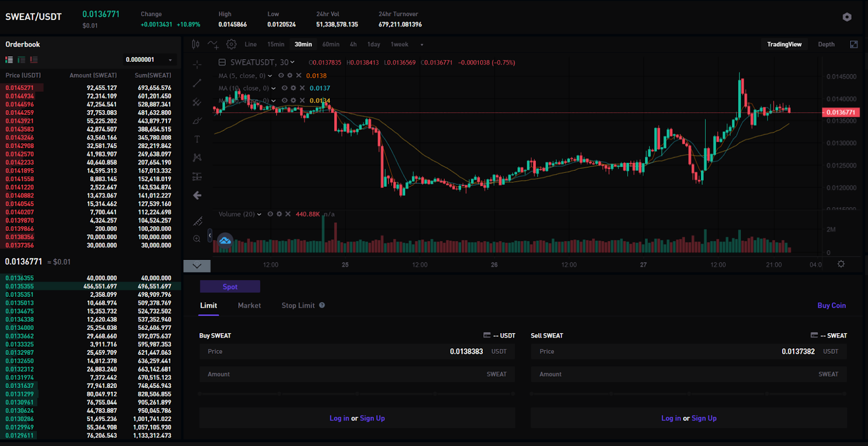Show only bids in orderbook view
The height and width of the screenshot is (446, 868).
click(x=22, y=60)
